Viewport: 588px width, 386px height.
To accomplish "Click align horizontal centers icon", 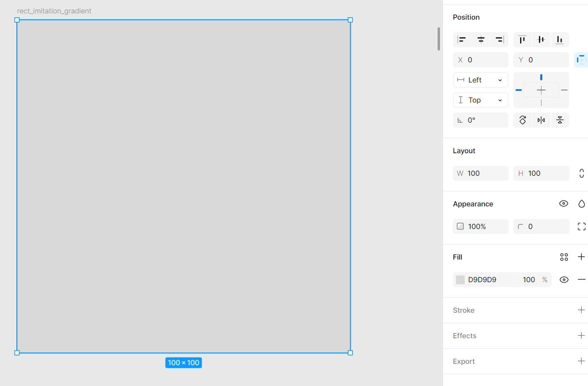I will 481,40.
